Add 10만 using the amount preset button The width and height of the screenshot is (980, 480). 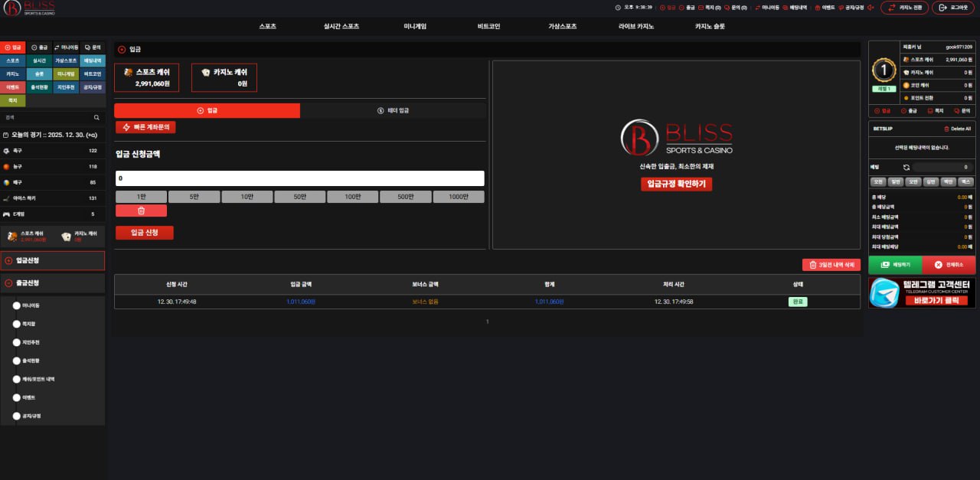[247, 197]
